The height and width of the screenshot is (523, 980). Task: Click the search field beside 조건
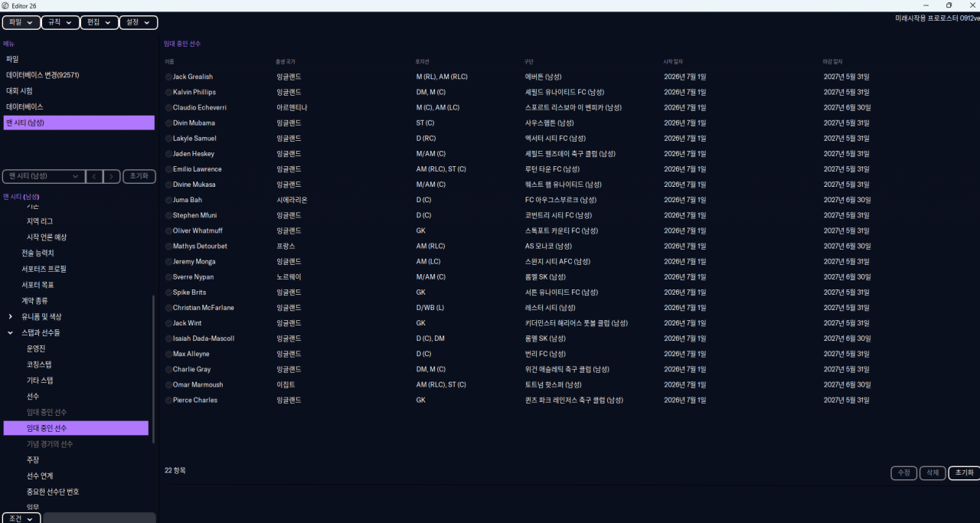[x=100, y=518]
